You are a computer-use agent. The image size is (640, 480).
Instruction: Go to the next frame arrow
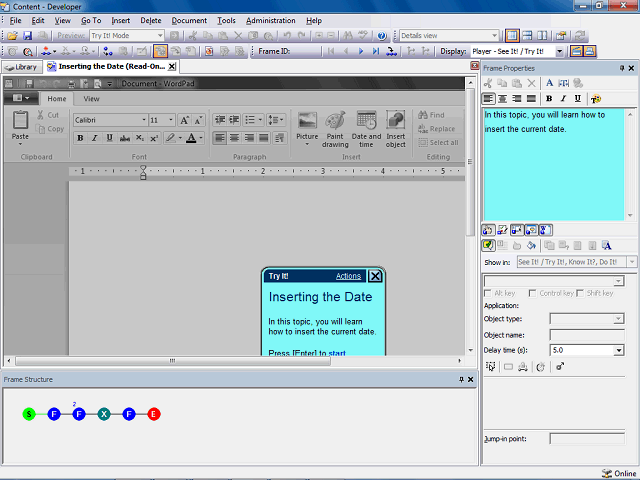(x=362, y=51)
